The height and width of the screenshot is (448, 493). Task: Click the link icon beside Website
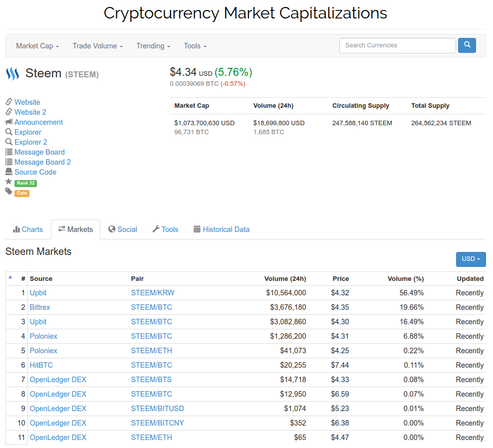tap(9, 102)
